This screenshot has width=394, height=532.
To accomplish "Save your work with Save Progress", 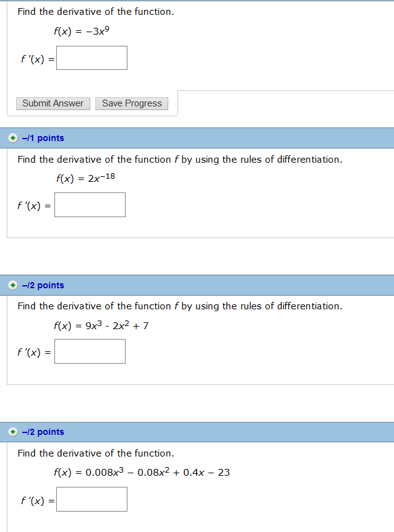I will 132,103.
